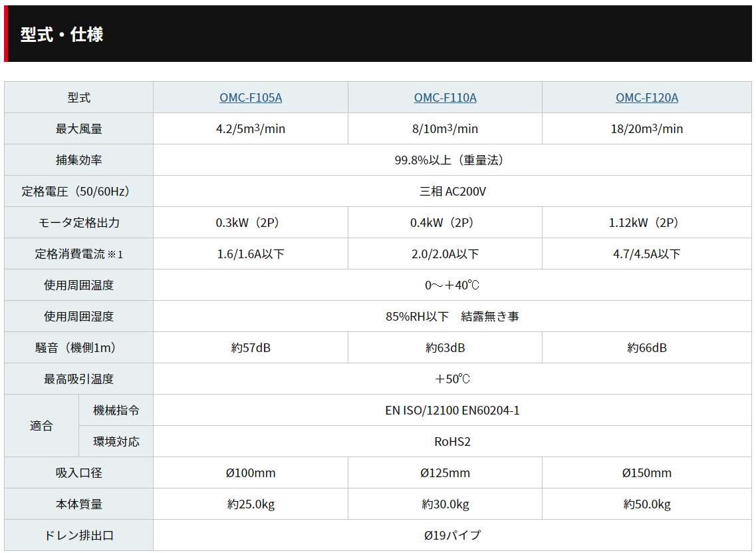Open the OMC-F105A model link
756x553 pixels.
click(251, 97)
